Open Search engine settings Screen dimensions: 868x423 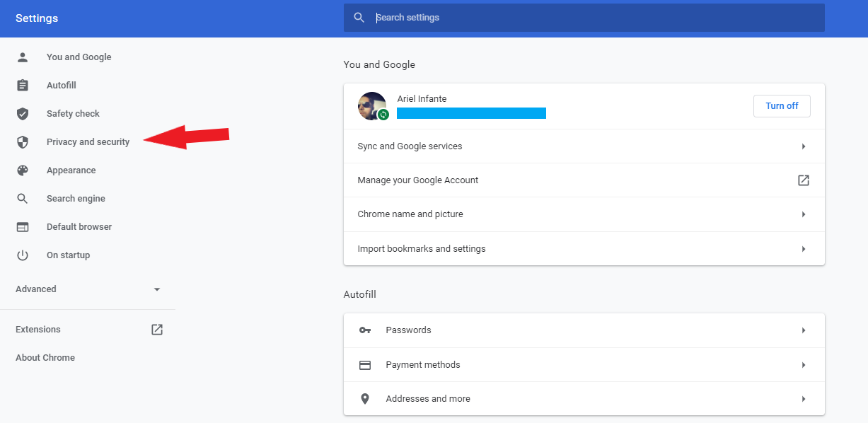pos(76,199)
